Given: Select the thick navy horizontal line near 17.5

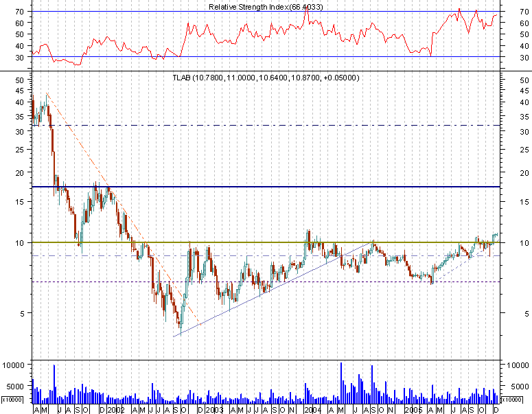Looking at the screenshot, I should [x=266, y=187].
